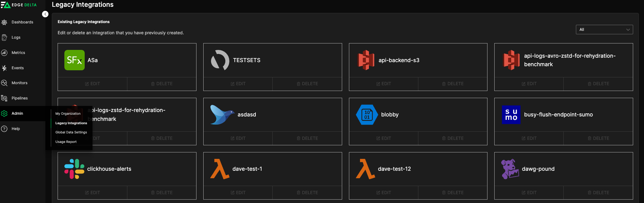Open the All filter dropdown

pyautogui.click(x=604, y=30)
